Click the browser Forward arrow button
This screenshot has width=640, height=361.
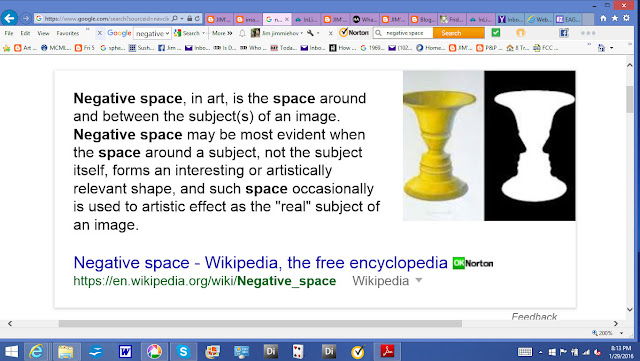pos(25,18)
